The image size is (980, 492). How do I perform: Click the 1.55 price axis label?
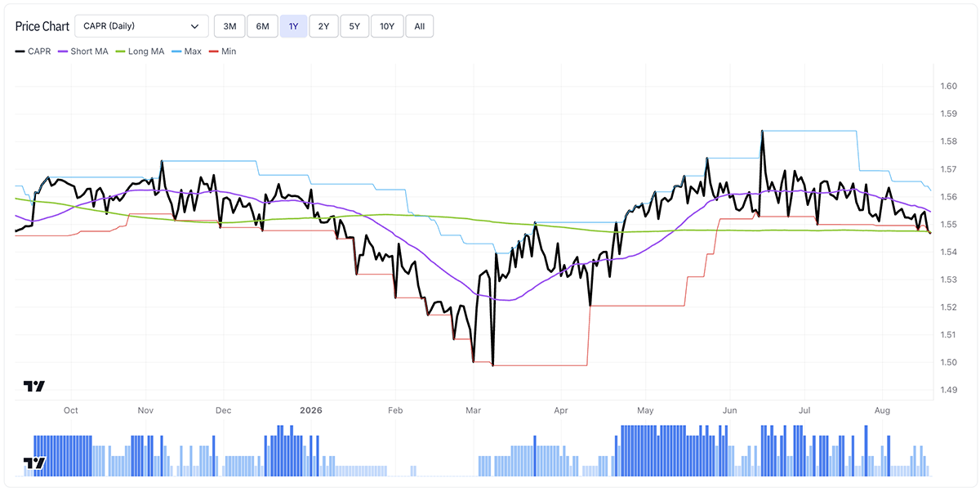pos(949,224)
